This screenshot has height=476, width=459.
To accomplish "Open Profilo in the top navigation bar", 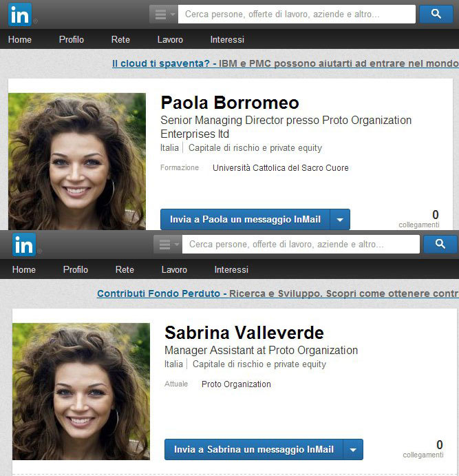I will click(72, 39).
